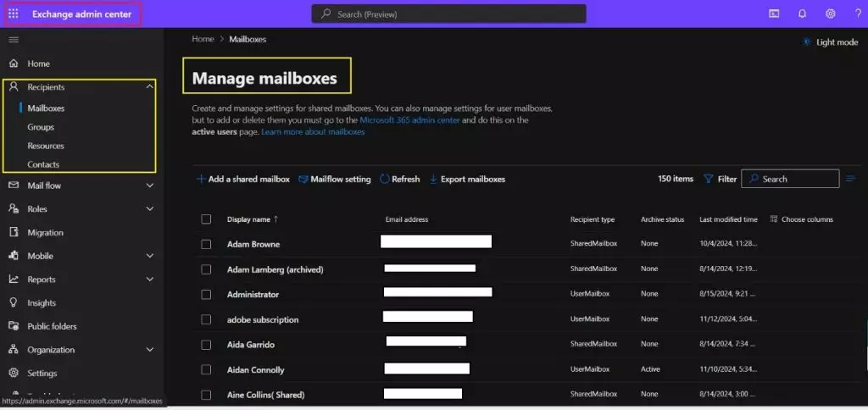The image size is (868, 410).
Task: Check the box next to Adam Browne
Action: click(206, 244)
